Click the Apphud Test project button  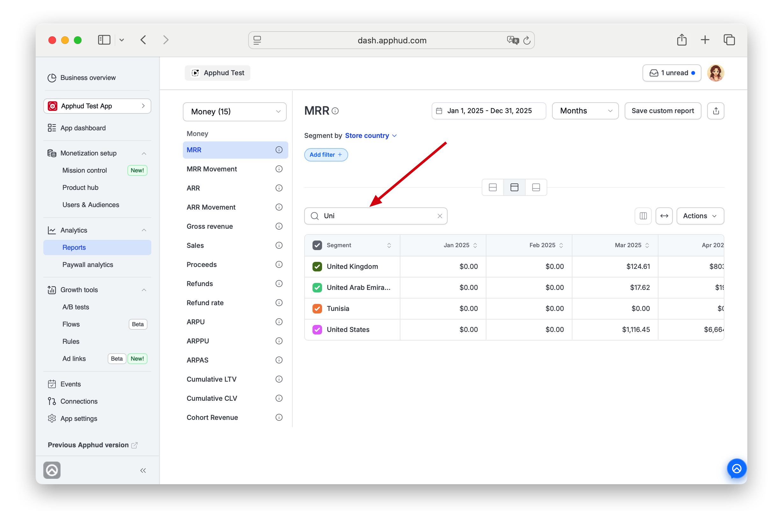[217, 73]
